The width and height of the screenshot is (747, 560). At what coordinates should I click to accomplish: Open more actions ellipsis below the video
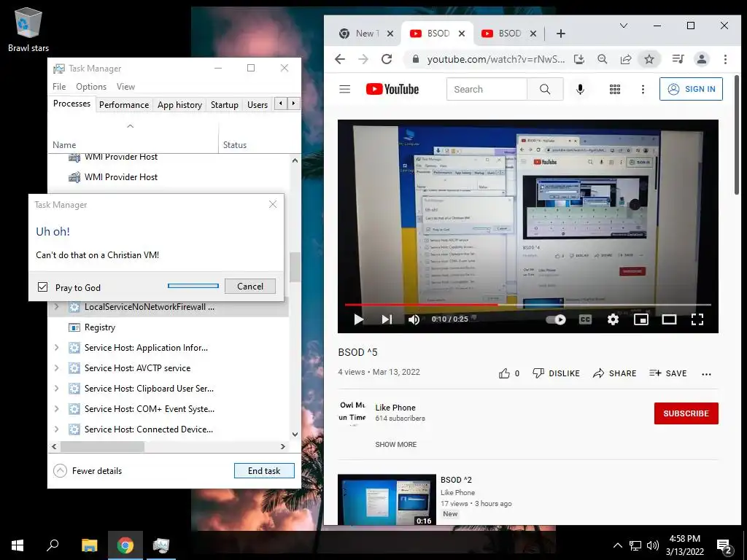coord(706,374)
